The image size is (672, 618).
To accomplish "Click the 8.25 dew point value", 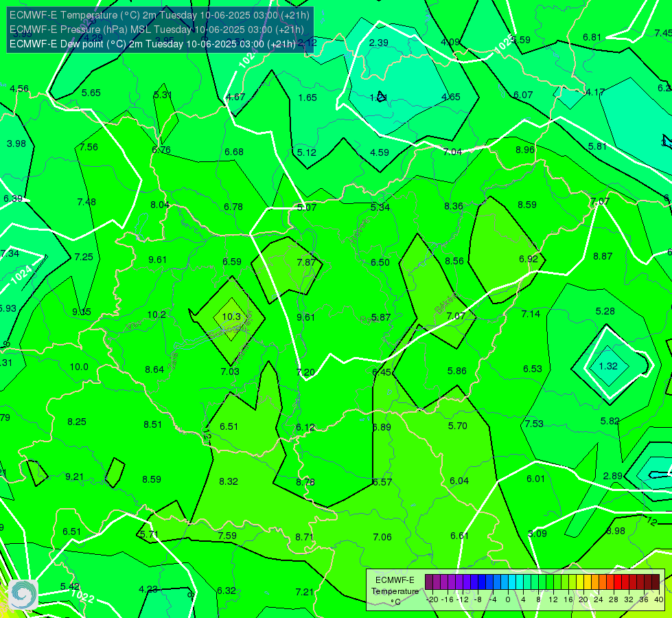I will click(77, 422).
